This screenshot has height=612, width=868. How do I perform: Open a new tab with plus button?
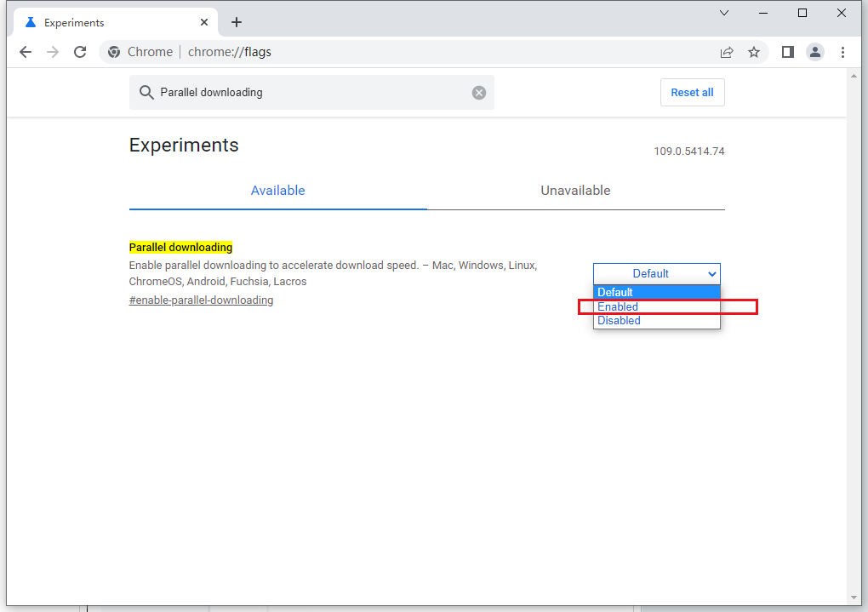[x=237, y=22]
